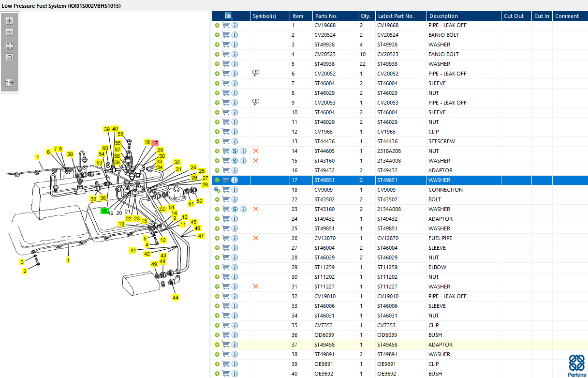Zoom out of the parts diagram

coord(10,32)
